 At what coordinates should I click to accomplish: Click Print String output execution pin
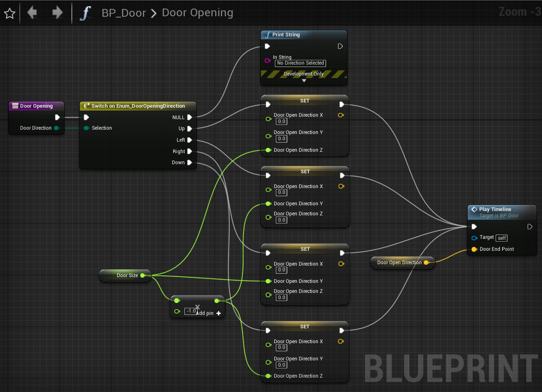pyautogui.click(x=340, y=46)
